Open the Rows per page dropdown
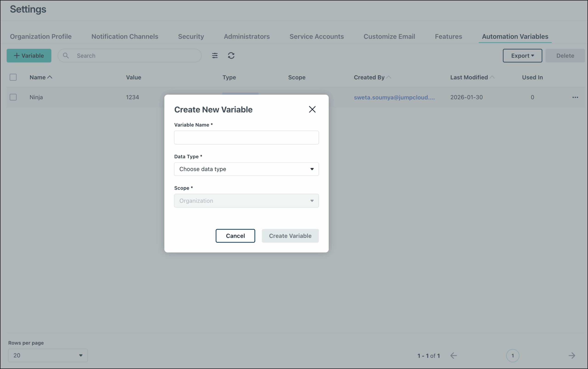Viewport: 588px width, 369px height. (x=48, y=355)
